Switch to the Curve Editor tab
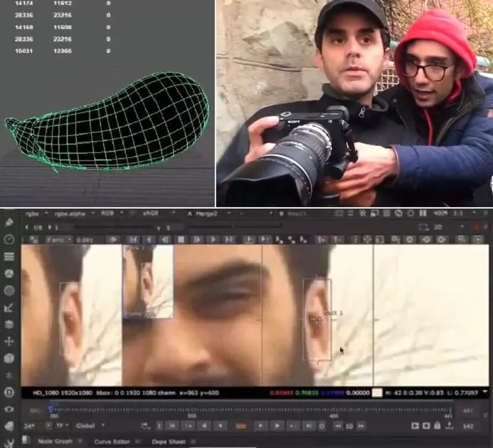 pyautogui.click(x=112, y=441)
